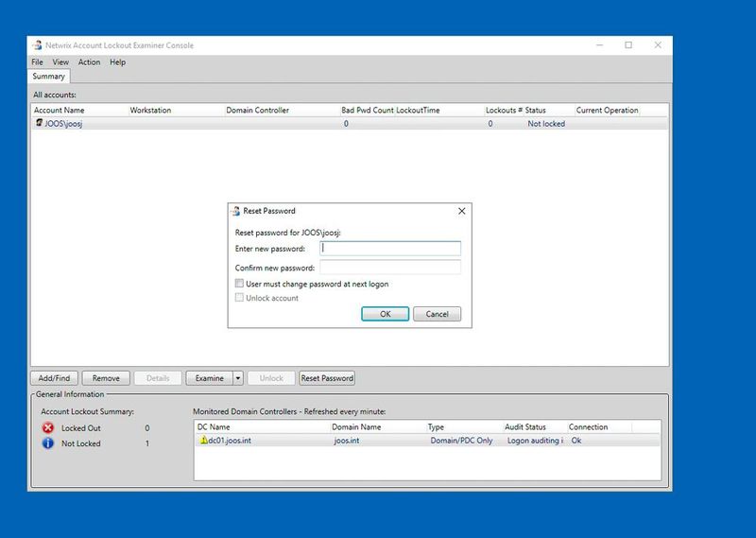Click Cancel in Reset Password dialog
This screenshot has width=756, height=538.
(x=437, y=314)
